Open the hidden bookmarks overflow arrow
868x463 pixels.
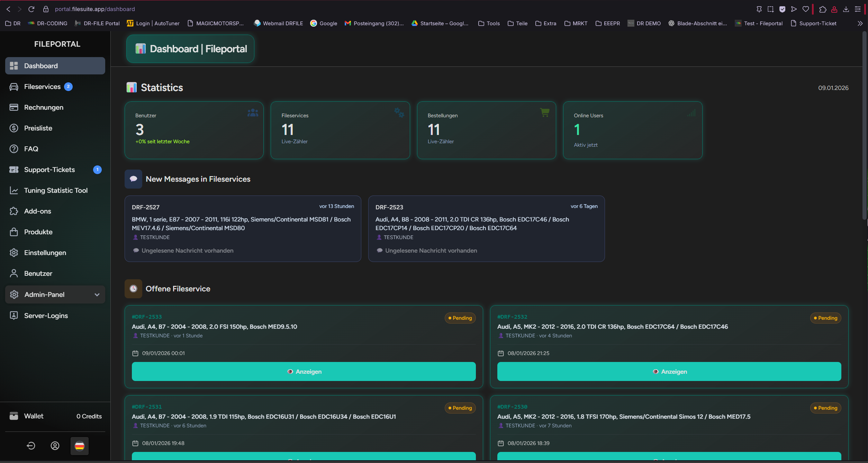click(x=860, y=23)
